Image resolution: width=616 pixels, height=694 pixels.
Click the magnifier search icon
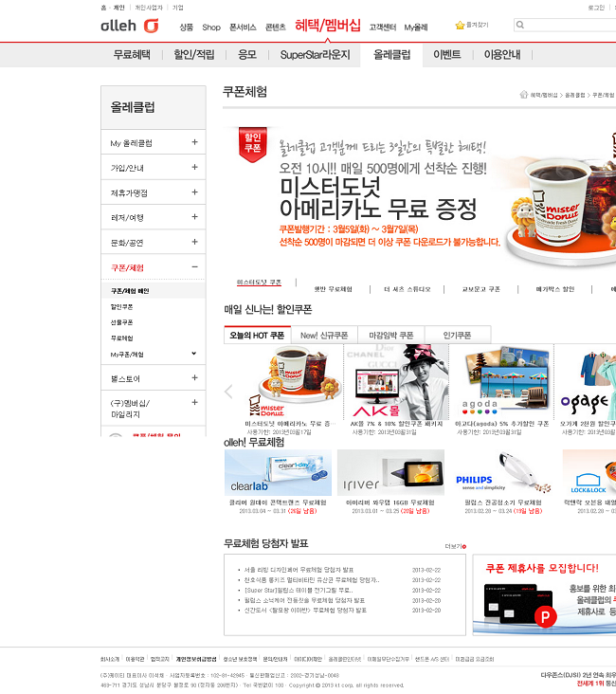520,25
